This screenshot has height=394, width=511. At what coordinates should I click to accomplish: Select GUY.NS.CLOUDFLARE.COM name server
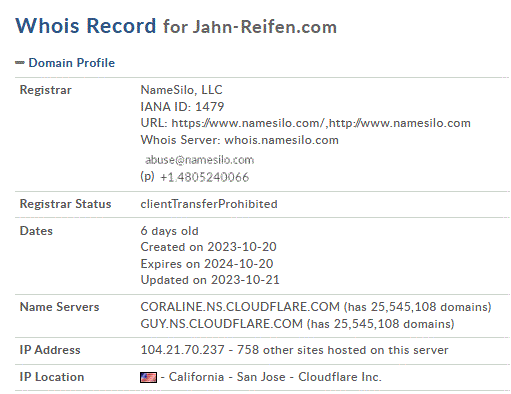pos(221,324)
